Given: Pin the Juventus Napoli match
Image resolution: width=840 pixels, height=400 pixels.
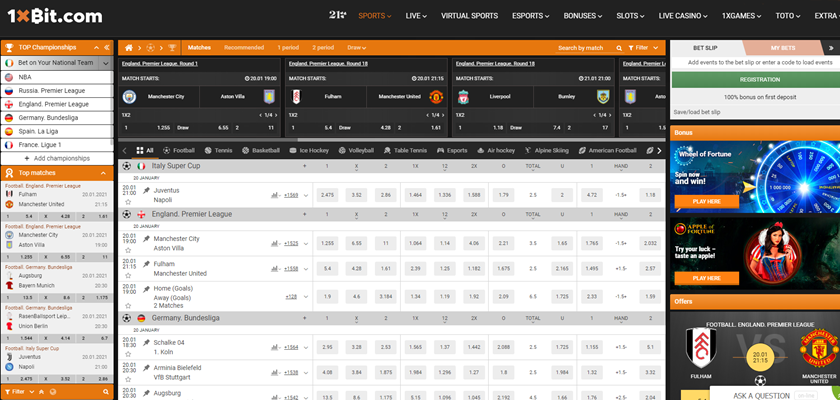Looking at the screenshot, I should click(x=146, y=190).
